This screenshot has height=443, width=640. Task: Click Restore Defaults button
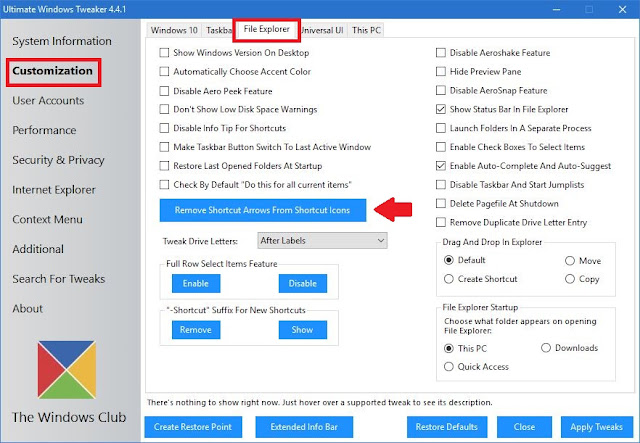point(447,427)
